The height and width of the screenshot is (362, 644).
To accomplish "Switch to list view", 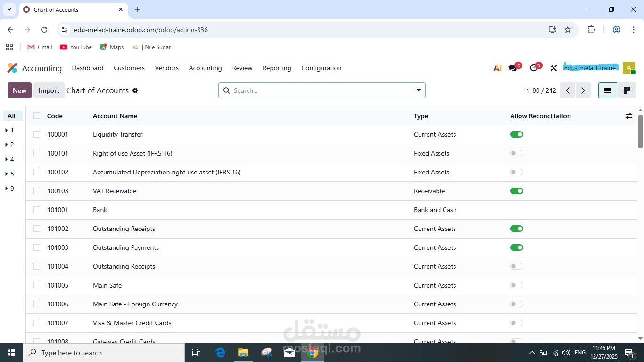I will click(608, 90).
